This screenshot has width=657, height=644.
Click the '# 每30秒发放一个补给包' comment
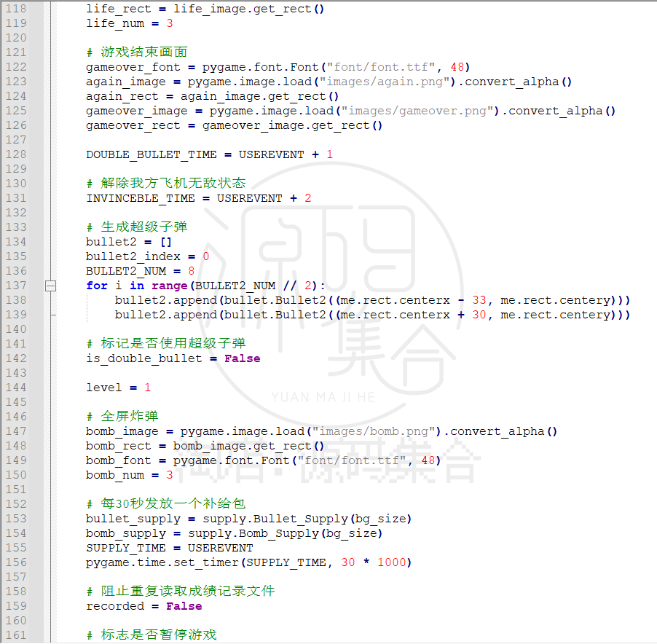click(166, 503)
